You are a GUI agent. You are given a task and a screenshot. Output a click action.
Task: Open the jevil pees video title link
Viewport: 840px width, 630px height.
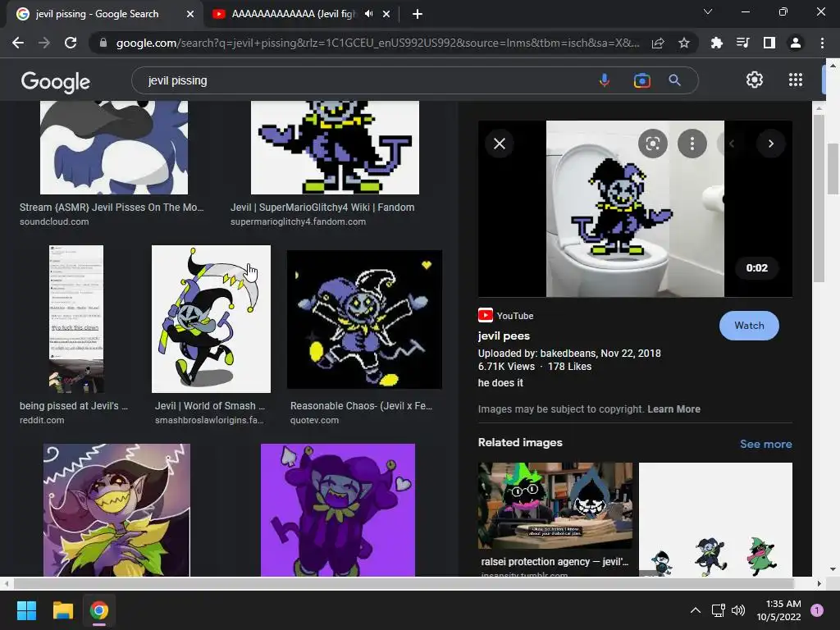504,336
